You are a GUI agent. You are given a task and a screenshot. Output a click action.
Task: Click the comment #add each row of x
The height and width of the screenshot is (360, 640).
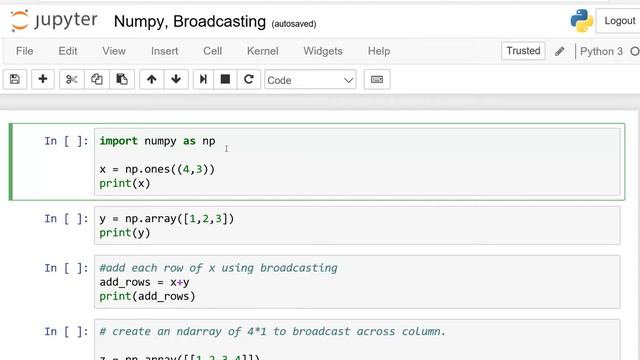tap(218, 268)
